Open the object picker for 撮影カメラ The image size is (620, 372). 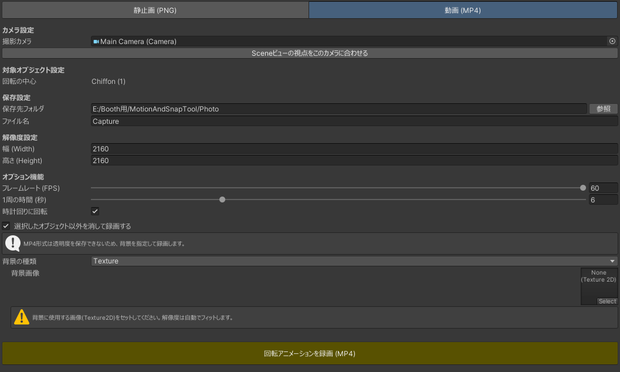(612, 41)
